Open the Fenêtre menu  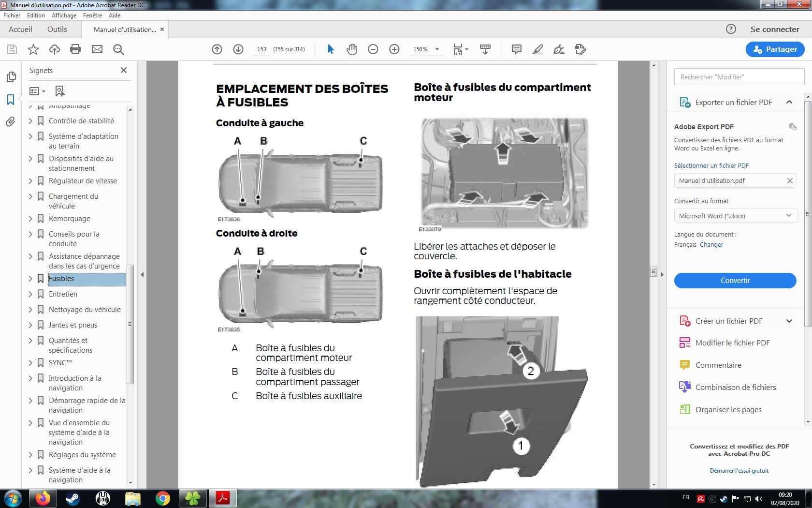click(x=92, y=15)
